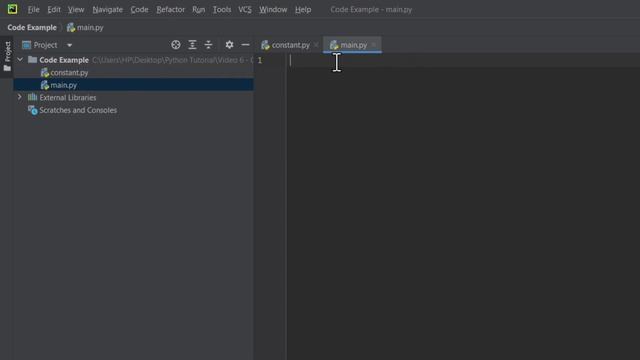
Task: Select constant.py in project tree
Action: pyautogui.click(x=69, y=73)
